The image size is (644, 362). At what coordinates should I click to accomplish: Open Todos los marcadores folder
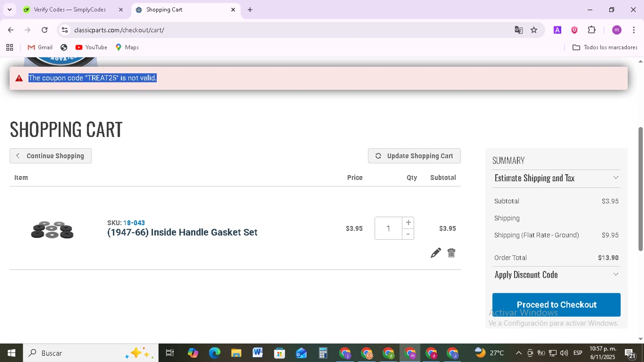click(605, 47)
